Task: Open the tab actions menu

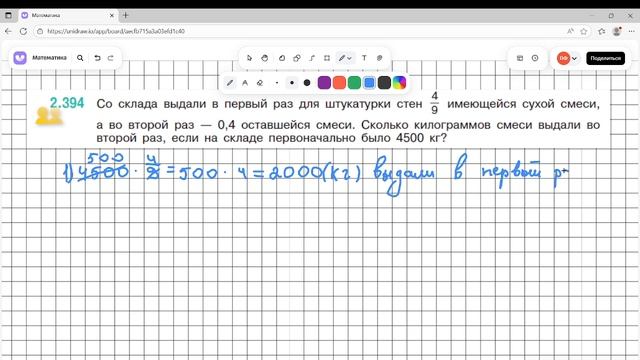Action: [8, 16]
